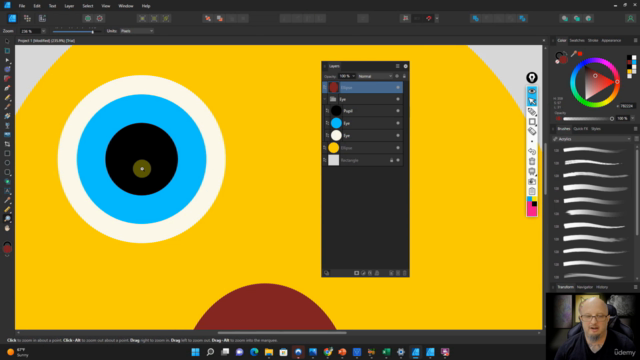Select the Transparency tool
Screen dimensions: 640x360
(7, 125)
